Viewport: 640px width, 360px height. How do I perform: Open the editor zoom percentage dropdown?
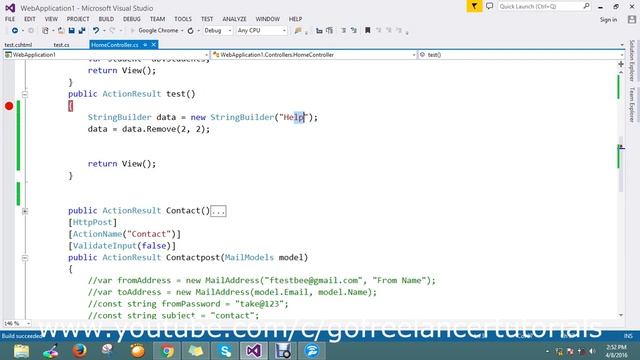(x=17, y=323)
